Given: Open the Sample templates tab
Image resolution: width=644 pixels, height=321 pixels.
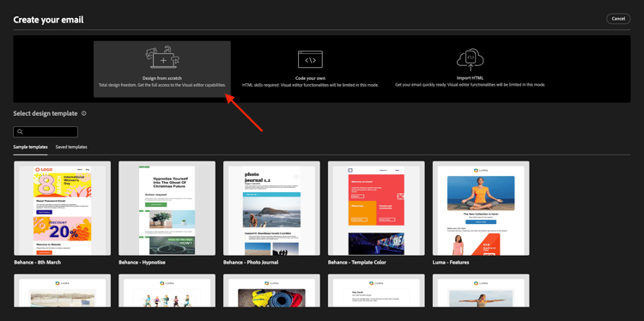Looking at the screenshot, I should pos(30,147).
